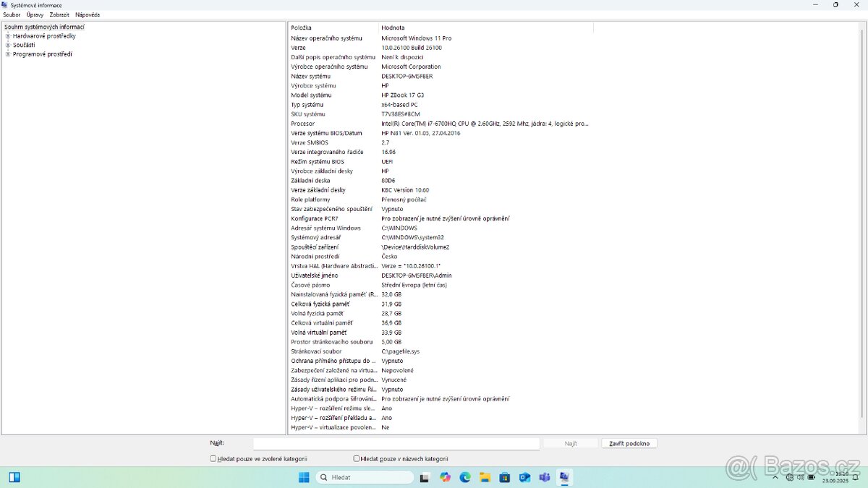The width and height of the screenshot is (868, 488).
Task: Open File Explorer from the taskbar
Action: 485,477
